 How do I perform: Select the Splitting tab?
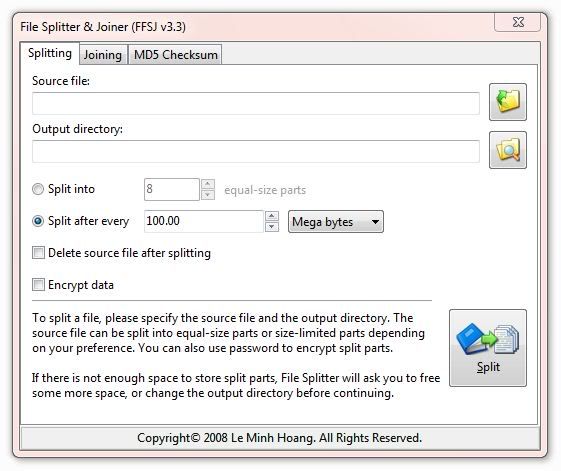[x=50, y=53]
